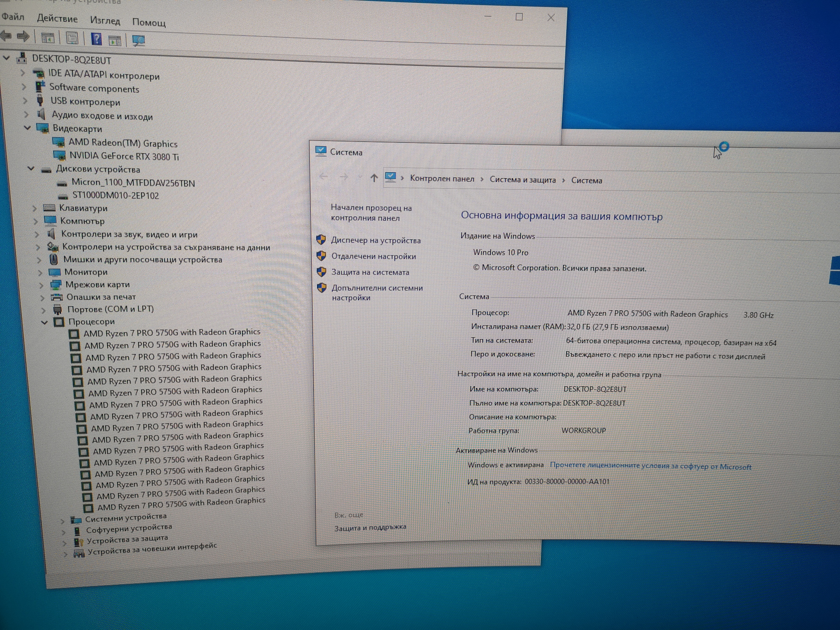This screenshot has height=630, width=840.
Task: Expand Системни устройства node
Action: (x=63, y=521)
